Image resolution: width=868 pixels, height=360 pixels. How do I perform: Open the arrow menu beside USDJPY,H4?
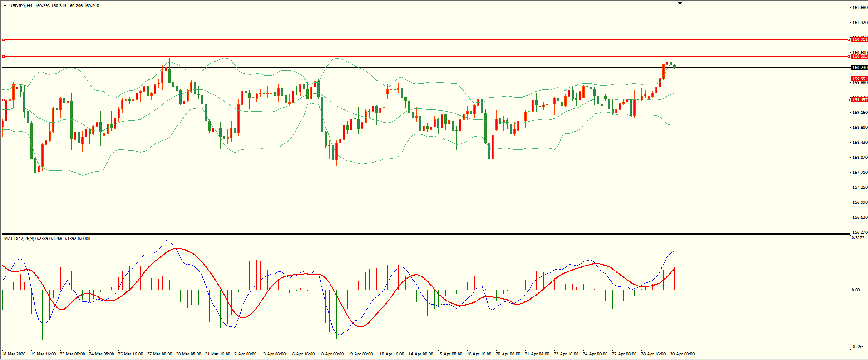click(5, 6)
